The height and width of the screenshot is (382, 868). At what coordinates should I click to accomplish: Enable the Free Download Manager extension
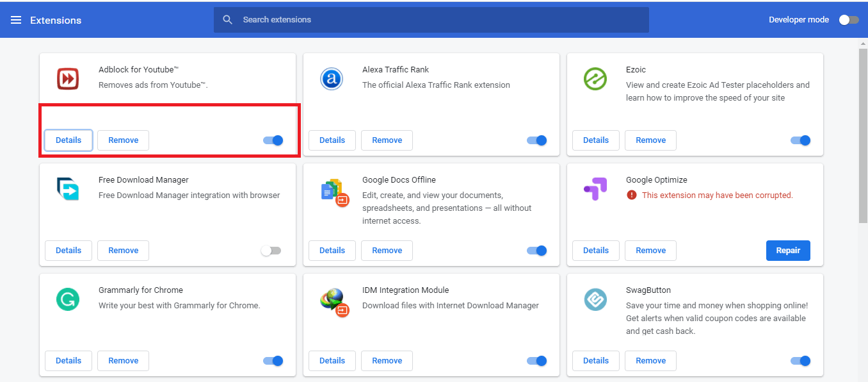point(271,251)
